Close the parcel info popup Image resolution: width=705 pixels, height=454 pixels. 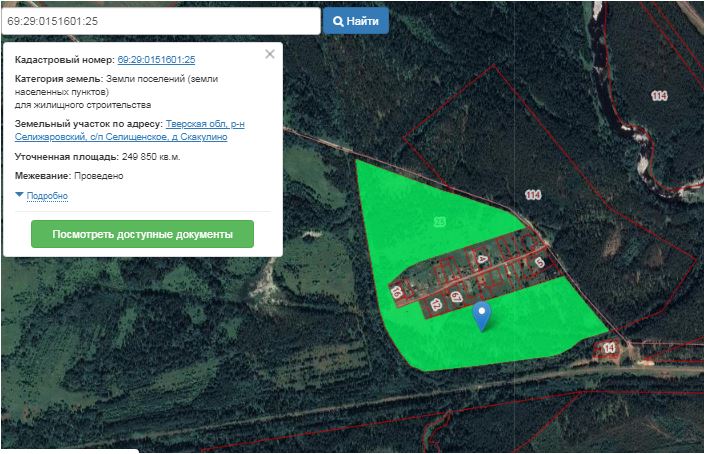tap(270, 54)
